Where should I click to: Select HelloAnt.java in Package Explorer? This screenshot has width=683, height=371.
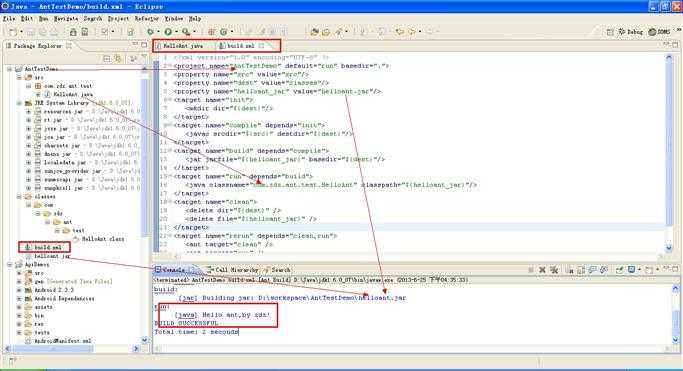[x=69, y=94]
